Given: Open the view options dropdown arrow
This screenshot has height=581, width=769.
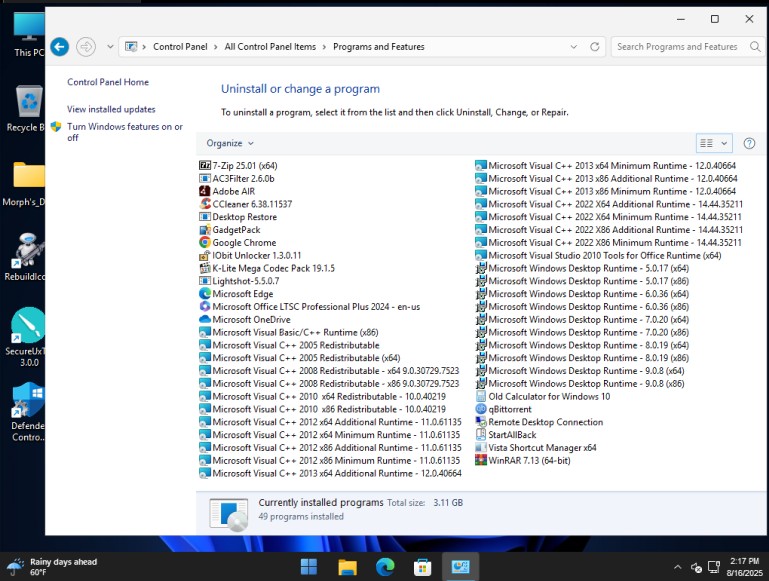Looking at the screenshot, I should 724,143.
